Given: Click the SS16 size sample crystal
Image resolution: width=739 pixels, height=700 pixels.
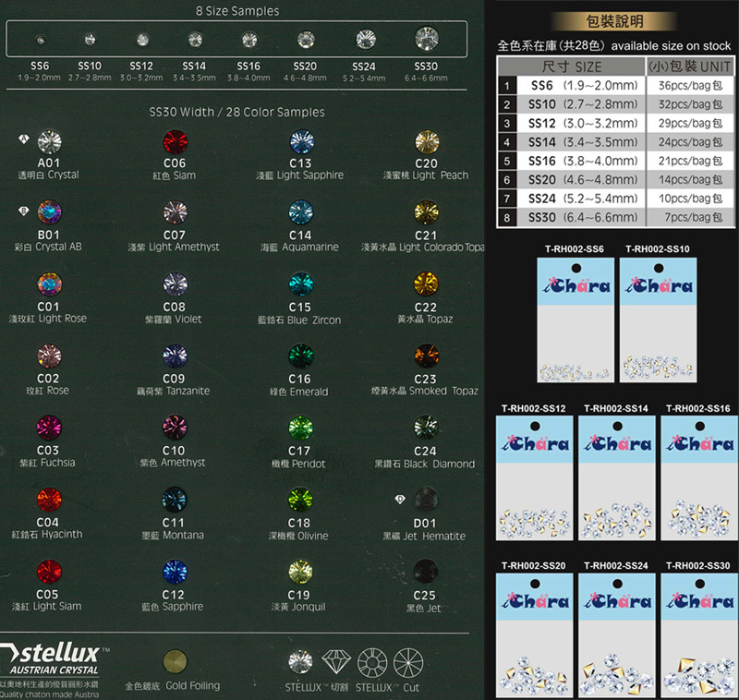Looking at the screenshot, I should click(x=249, y=40).
